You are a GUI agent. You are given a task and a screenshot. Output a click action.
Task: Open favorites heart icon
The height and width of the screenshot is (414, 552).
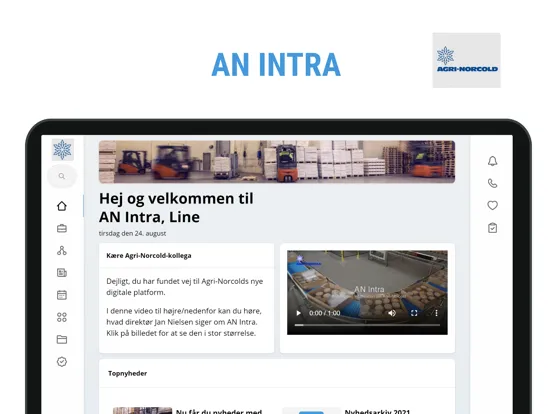click(493, 206)
